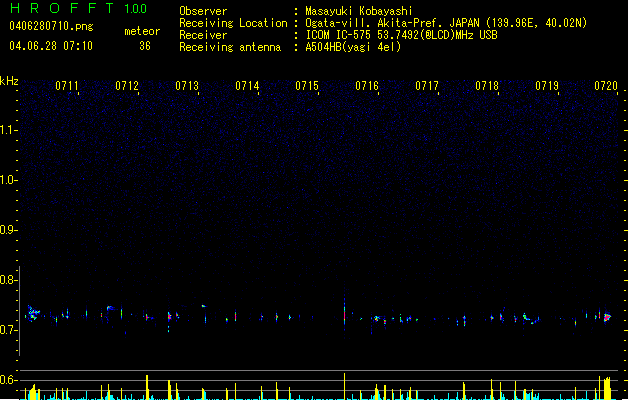Click the first echo cluster before 0711
This screenshot has height=400, width=629.
click(32, 313)
